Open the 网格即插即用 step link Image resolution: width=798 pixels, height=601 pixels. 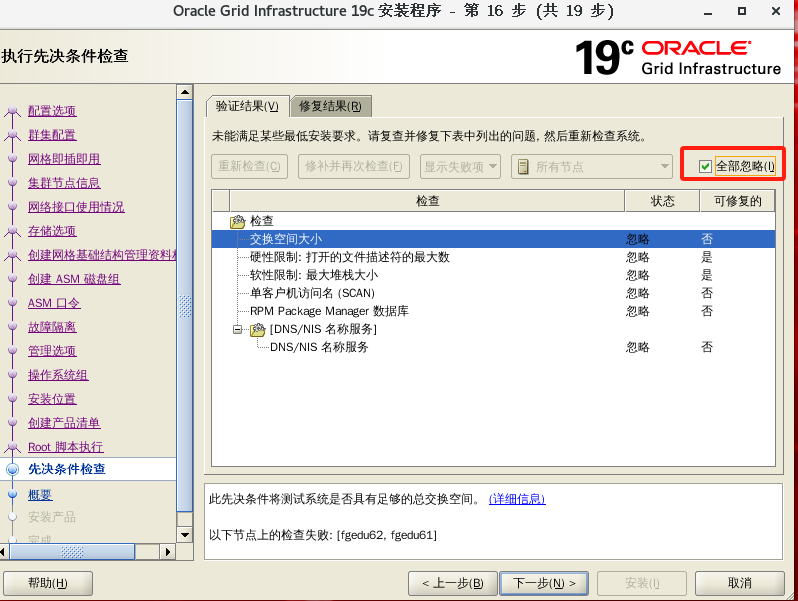64,159
